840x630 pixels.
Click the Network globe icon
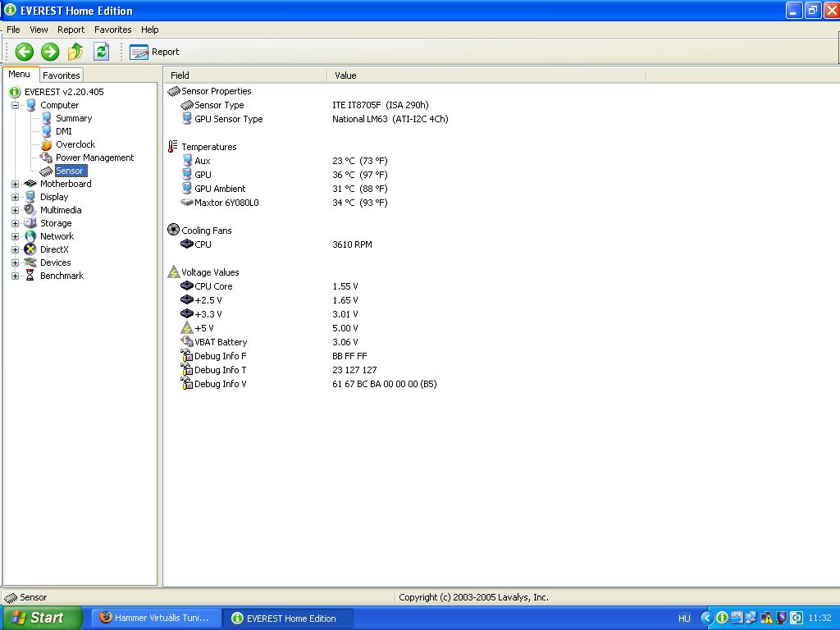(x=30, y=236)
